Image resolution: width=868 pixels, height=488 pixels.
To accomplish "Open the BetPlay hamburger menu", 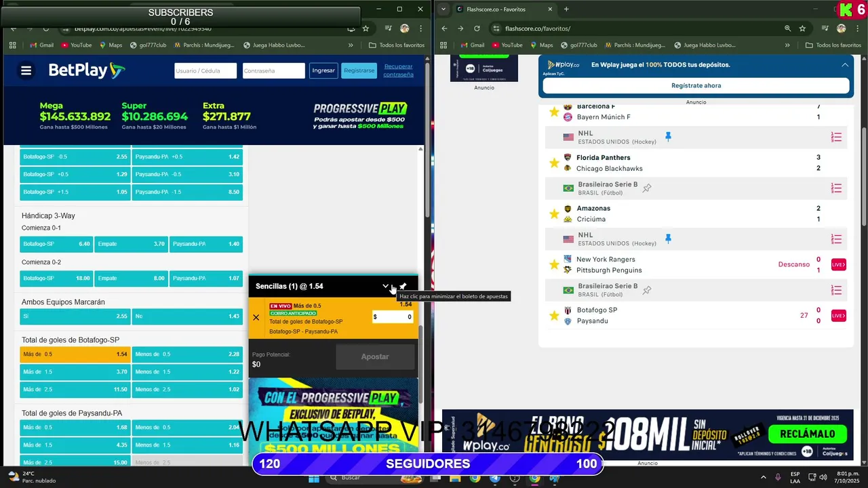I will (x=26, y=70).
